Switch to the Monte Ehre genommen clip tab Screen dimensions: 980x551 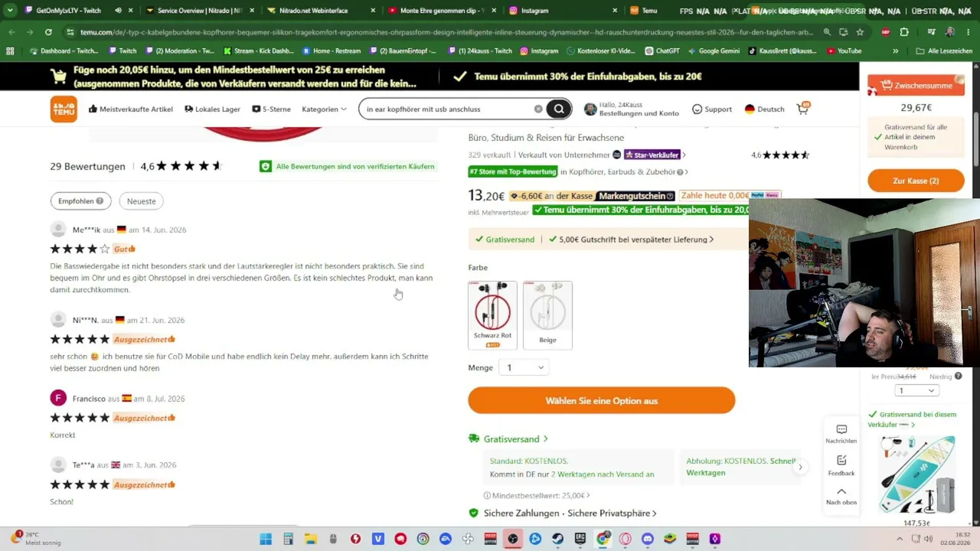pos(443,11)
